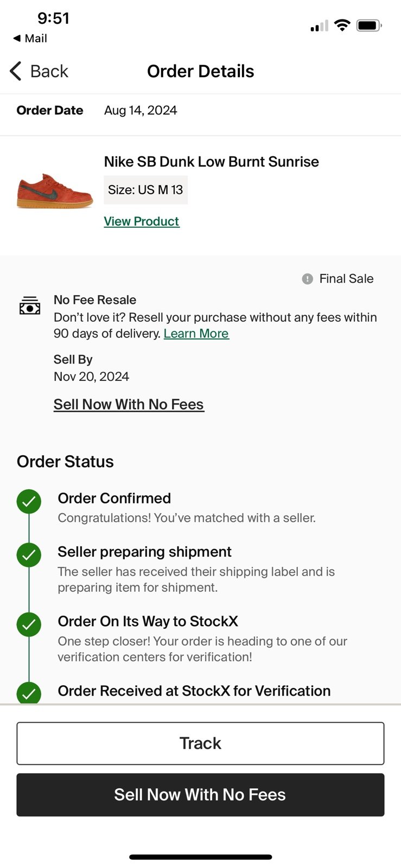Tap the Nike SB Dunk Low Burnt Sunrise title
The width and height of the screenshot is (401, 868).
pyautogui.click(x=211, y=162)
